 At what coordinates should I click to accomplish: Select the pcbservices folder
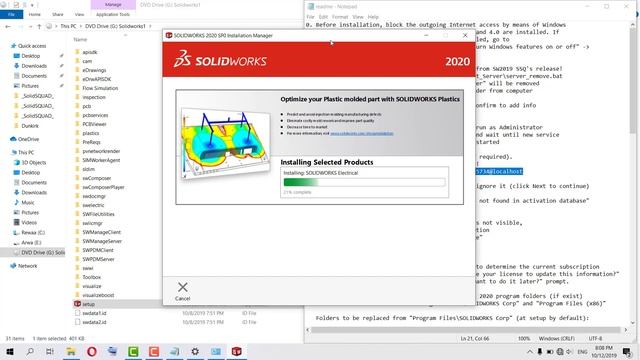pos(95,115)
